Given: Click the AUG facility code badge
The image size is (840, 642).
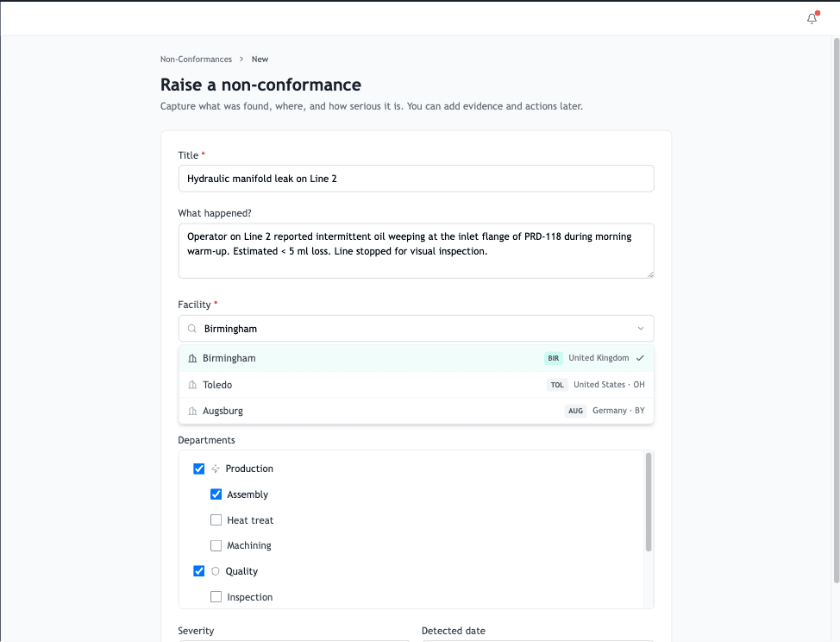Looking at the screenshot, I should point(575,411).
